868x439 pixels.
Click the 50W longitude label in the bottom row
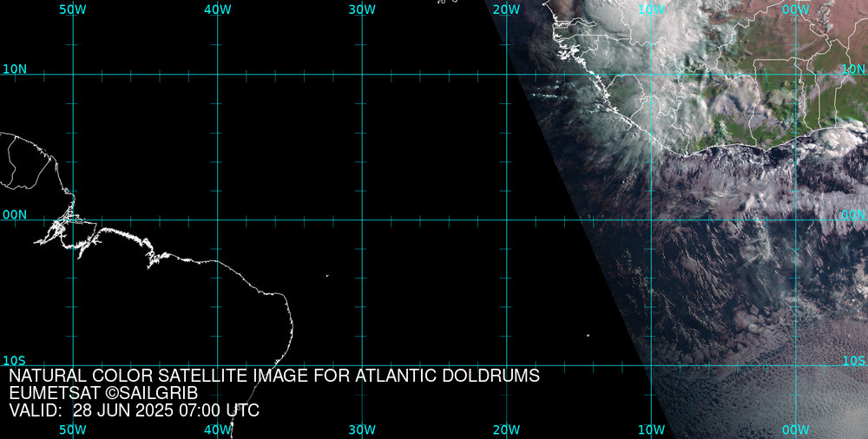coord(73,429)
